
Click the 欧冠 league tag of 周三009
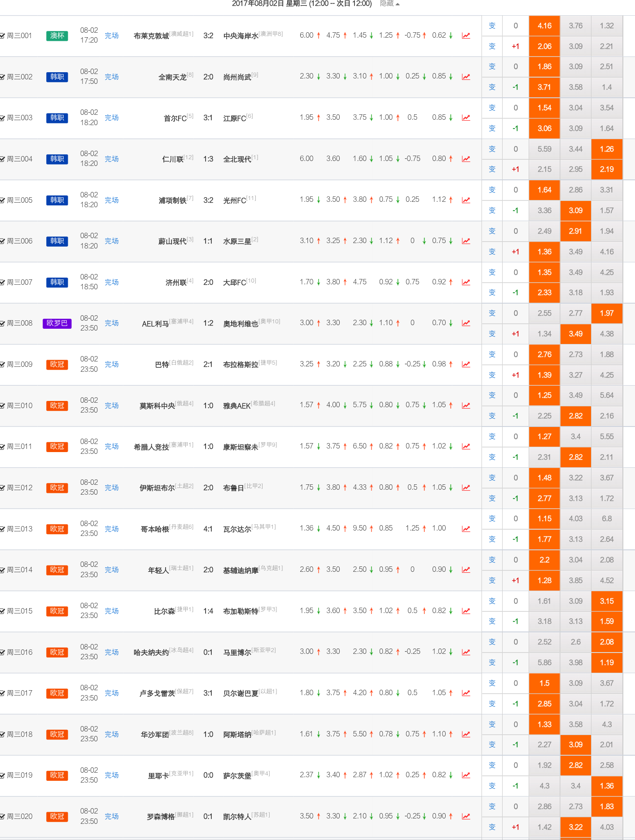click(x=57, y=364)
